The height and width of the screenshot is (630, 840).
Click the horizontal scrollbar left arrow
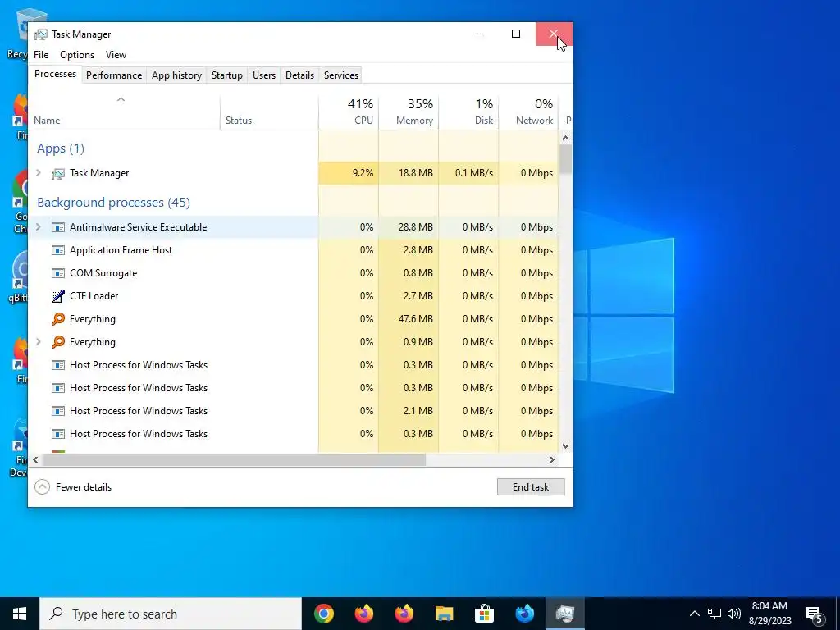[x=35, y=459]
